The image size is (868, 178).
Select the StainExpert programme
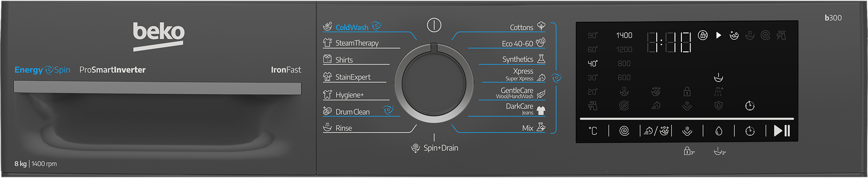tap(353, 77)
